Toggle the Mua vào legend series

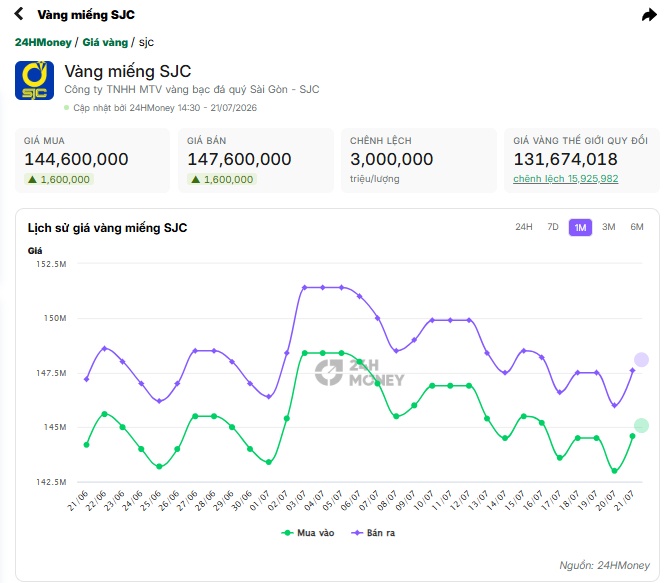coord(307,533)
